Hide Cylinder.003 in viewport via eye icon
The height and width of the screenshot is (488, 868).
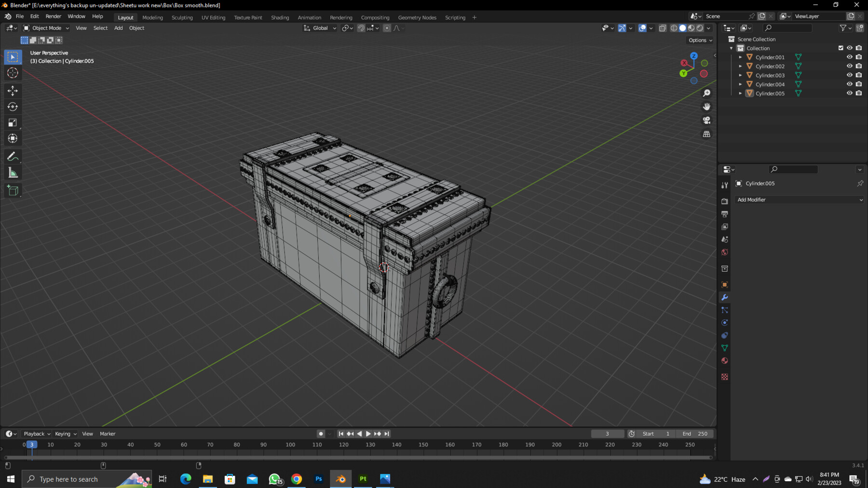click(x=849, y=75)
